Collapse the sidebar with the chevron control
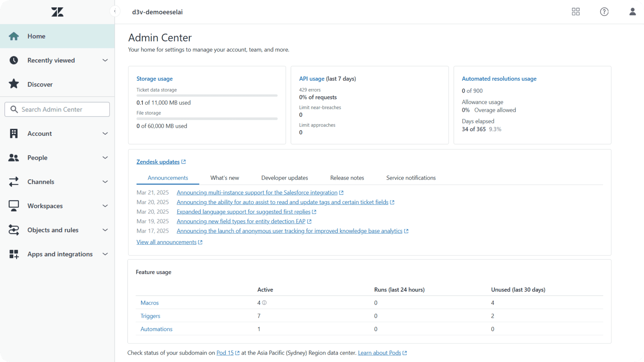 coord(115,11)
